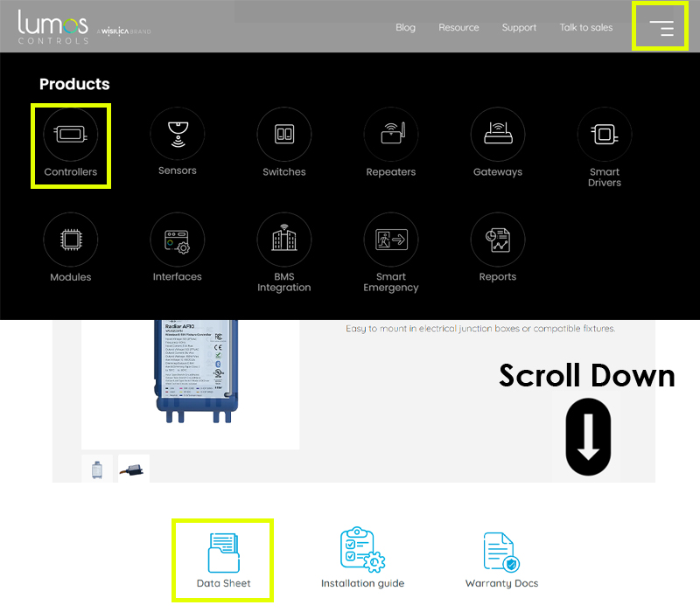Download the Data Sheet document
700x612 pixels.
(x=224, y=560)
